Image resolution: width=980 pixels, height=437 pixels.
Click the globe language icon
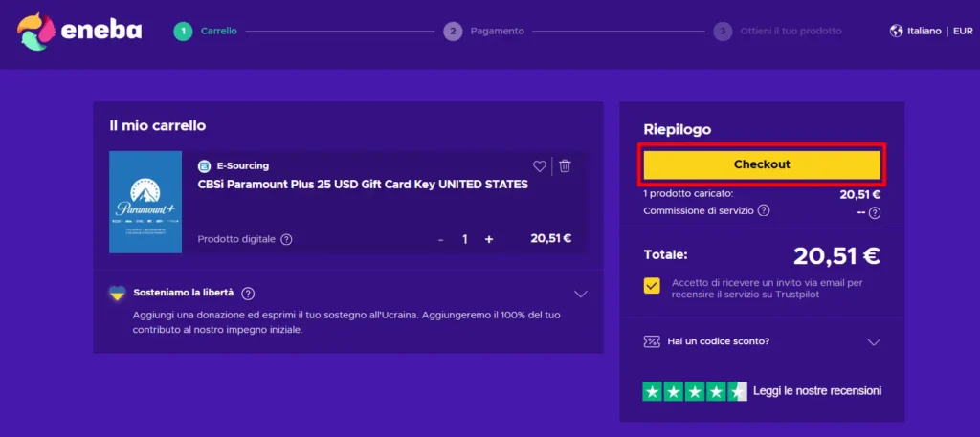pyautogui.click(x=896, y=31)
